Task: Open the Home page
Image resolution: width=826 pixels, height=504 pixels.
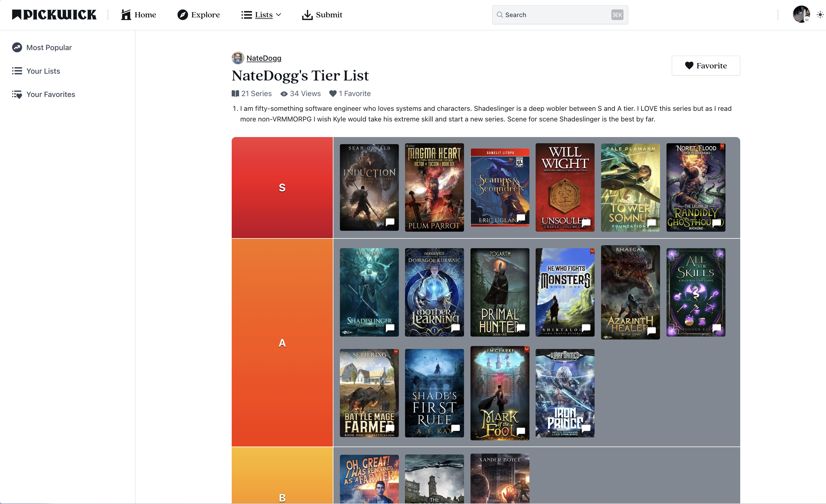Action: (139, 15)
